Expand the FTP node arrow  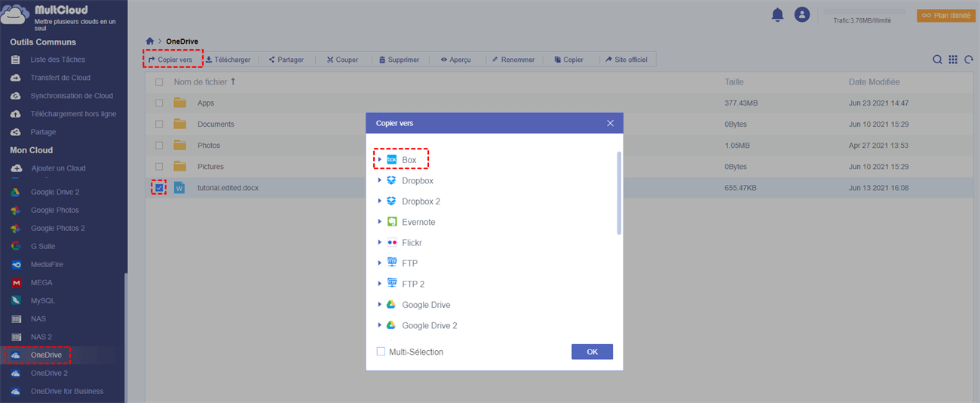point(380,263)
